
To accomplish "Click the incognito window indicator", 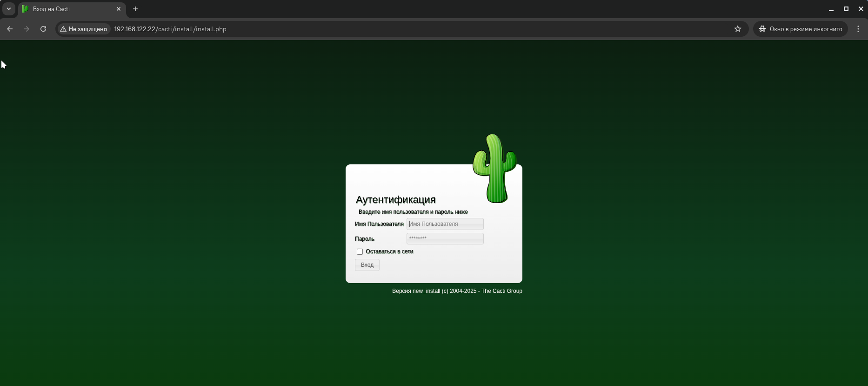I will [x=801, y=29].
